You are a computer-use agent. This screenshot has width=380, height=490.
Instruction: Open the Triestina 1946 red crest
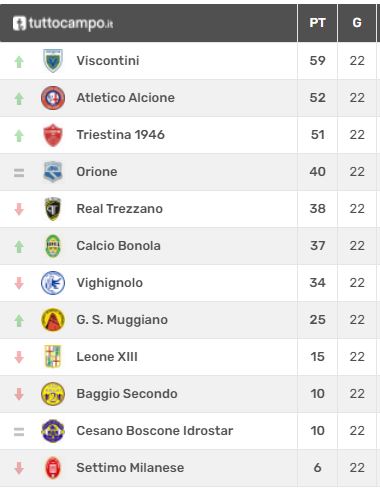[53, 135]
